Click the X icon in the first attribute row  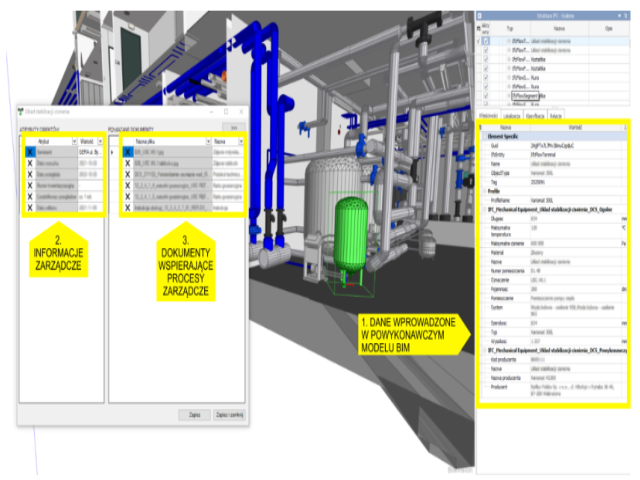30,153
